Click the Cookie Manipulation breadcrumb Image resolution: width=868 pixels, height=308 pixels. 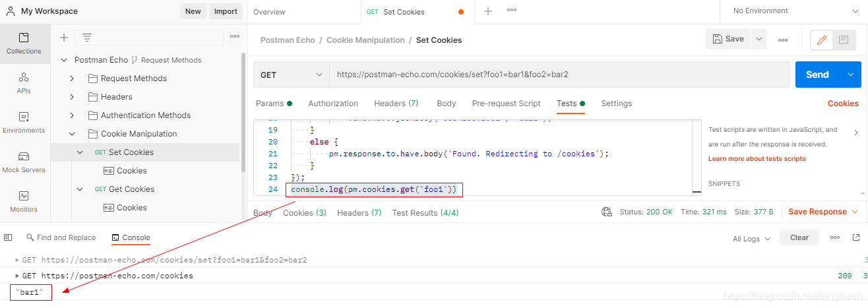click(x=365, y=40)
